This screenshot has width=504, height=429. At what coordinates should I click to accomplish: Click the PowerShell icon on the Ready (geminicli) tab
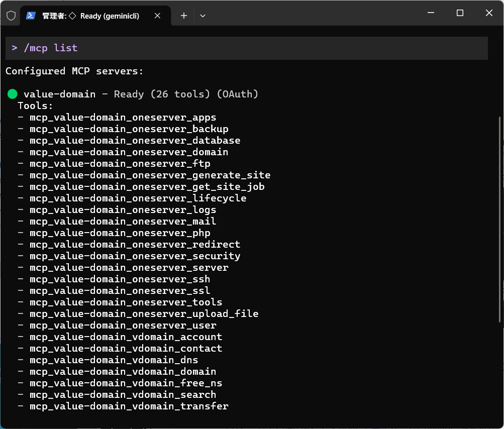tap(31, 16)
